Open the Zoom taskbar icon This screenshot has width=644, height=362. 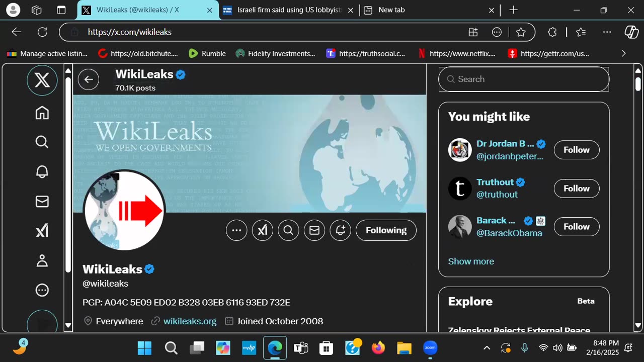point(430,348)
